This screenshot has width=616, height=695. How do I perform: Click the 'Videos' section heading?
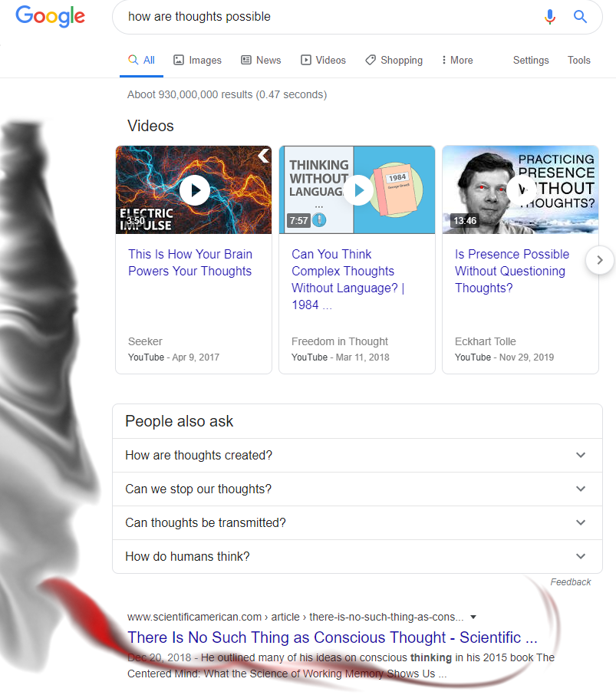pos(150,126)
